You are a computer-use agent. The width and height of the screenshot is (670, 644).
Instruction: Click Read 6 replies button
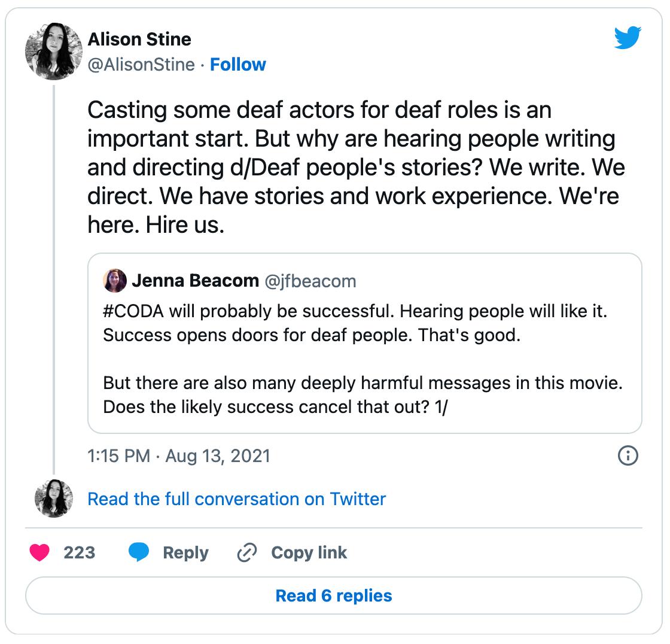click(x=334, y=596)
